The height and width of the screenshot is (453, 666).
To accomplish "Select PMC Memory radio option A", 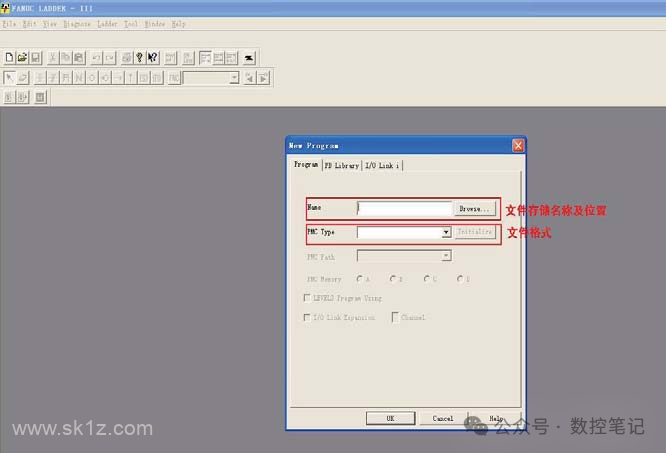I will click(360, 279).
